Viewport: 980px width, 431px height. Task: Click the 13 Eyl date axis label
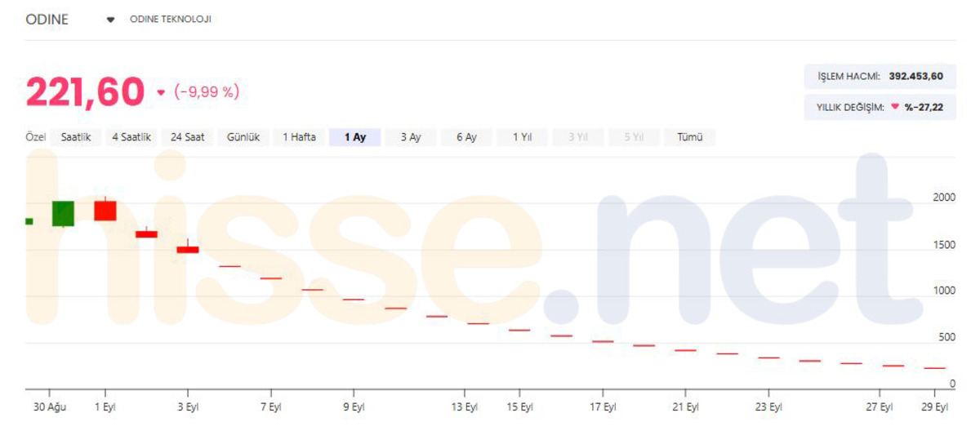(464, 407)
